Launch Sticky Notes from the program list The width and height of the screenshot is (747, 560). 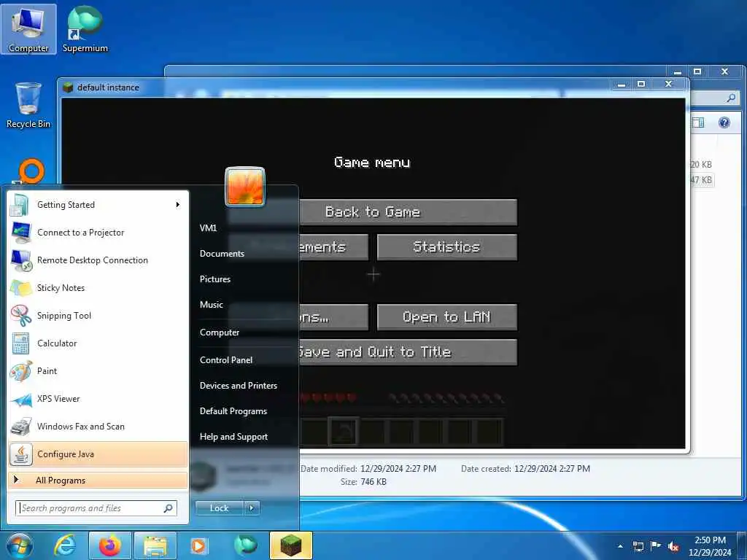point(98,288)
